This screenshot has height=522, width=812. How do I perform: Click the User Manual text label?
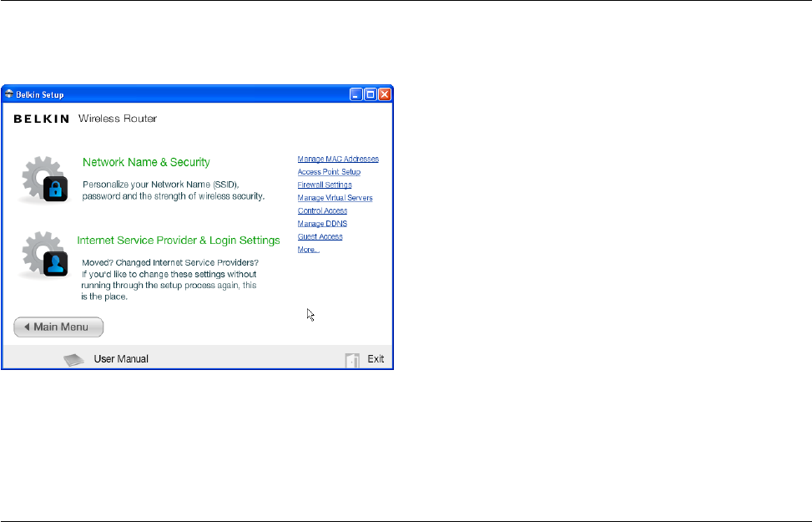tap(121, 358)
